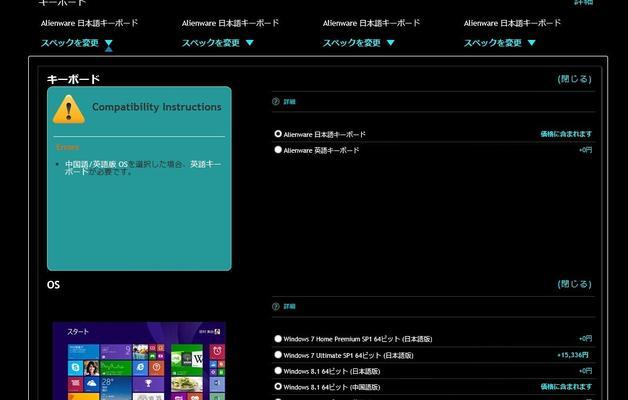Click the third column's スペックを変更 link text
This screenshot has height=400, width=628.
click(x=352, y=43)
